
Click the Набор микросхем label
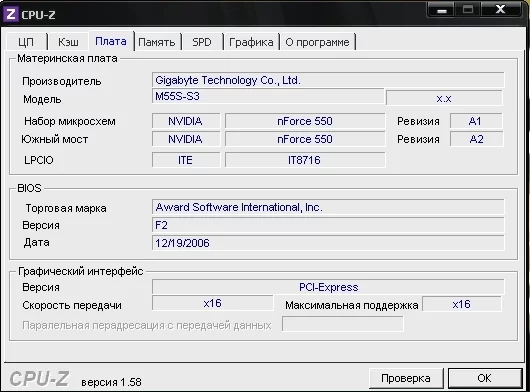tap(70, 121)
